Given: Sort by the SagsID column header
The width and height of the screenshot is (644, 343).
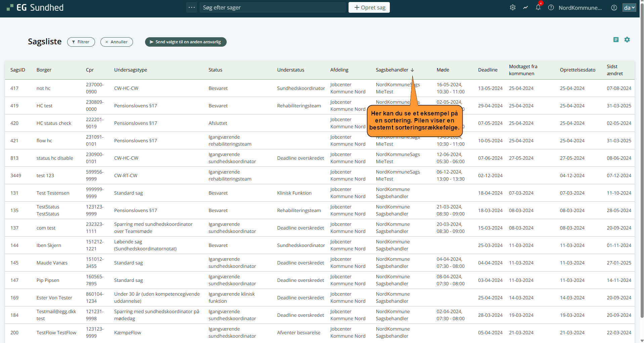Looking at the screenshot, I should [18, 70].
